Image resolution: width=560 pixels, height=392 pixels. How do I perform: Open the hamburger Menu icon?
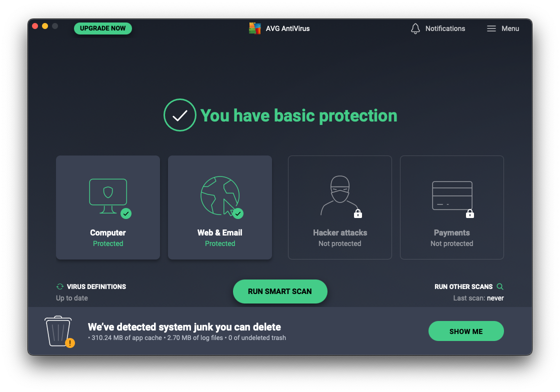pyautogui.click(x=491, y=28)
